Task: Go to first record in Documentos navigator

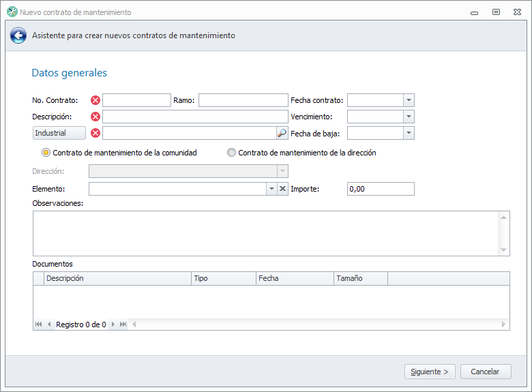Action: tap(38, 325)
